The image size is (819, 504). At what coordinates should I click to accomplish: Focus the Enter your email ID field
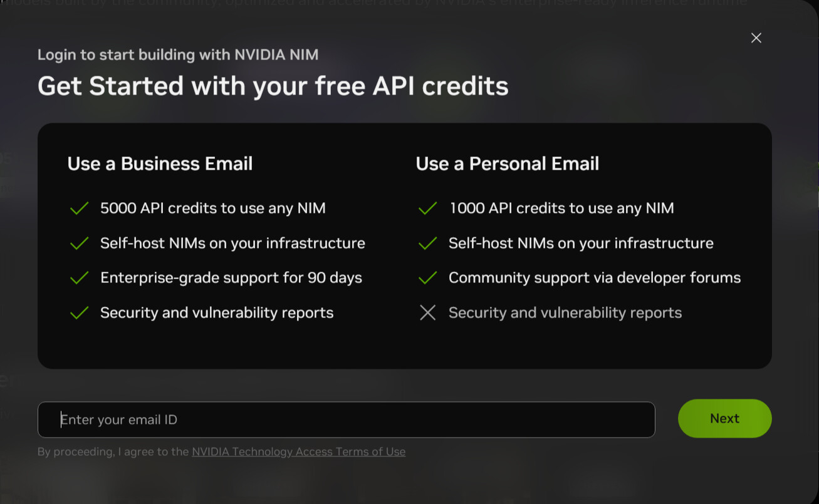click(x=347, y=419)
